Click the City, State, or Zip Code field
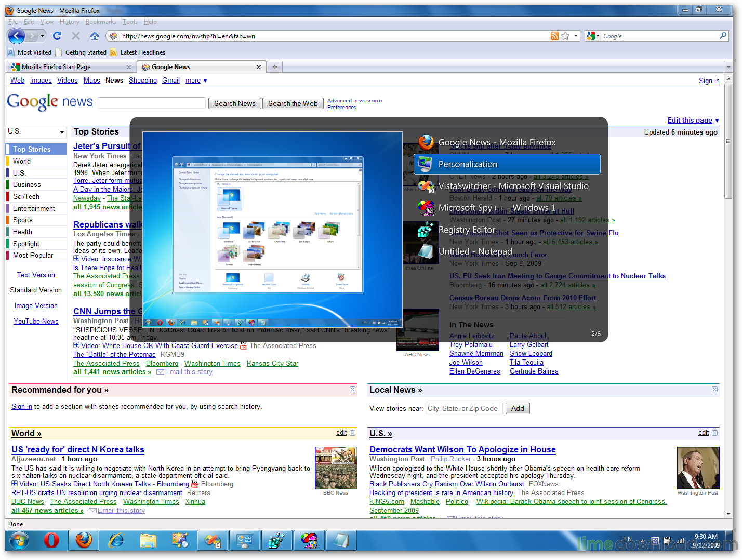 464,408
